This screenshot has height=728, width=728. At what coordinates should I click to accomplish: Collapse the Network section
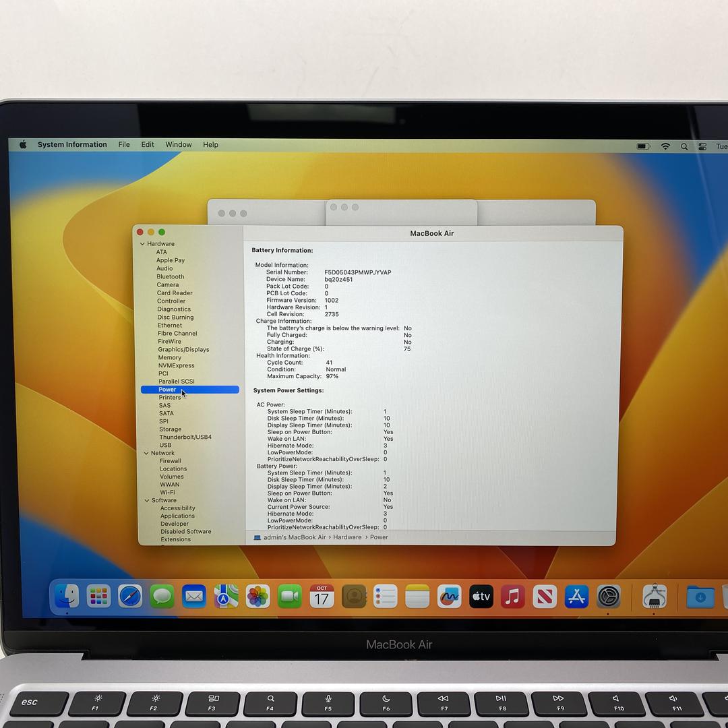[x=146, y=453]
